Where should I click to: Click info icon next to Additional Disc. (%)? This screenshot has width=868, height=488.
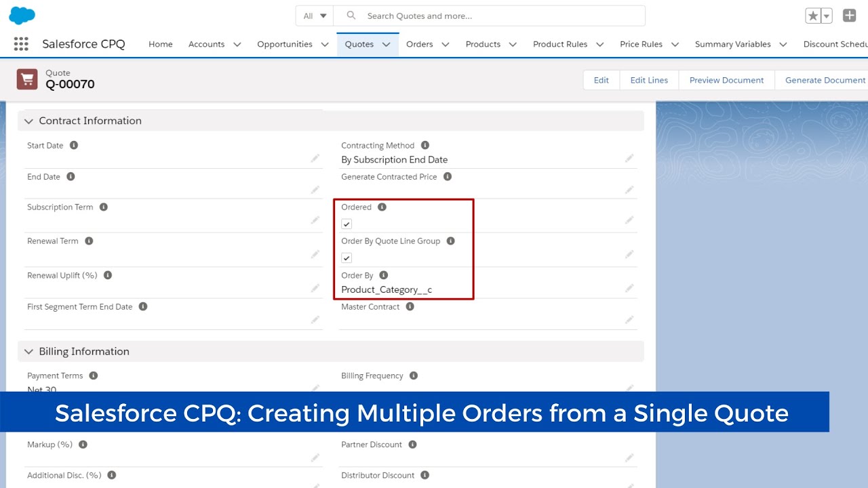click(112, 475)
